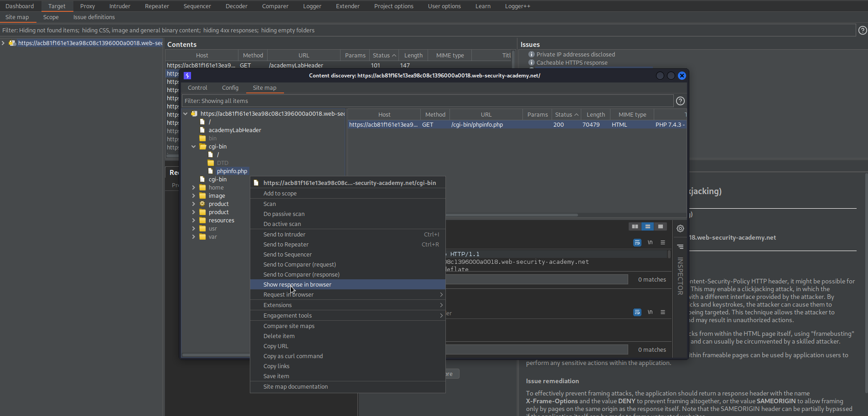Click horizontal scrollbar under discovery tree
The image size is (868, 416).
tap(216, 355)
